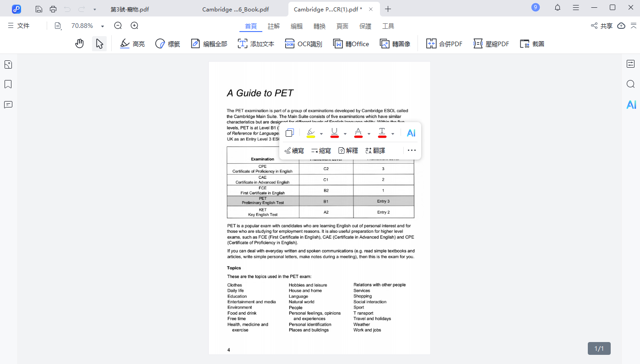Open the 截圖 screenshot tool
The width and height of the screenshot is (640, 364).
[x=532, y=43]
